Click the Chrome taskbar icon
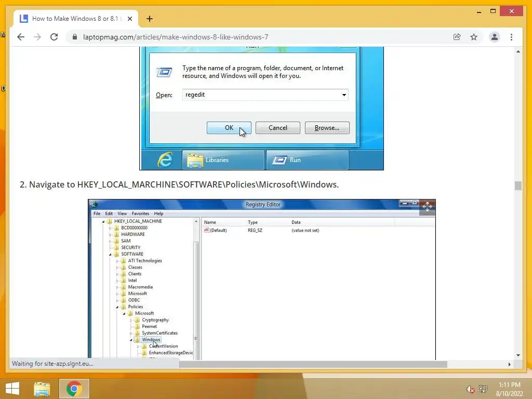The width and height of the screenshot is (532, 399). (x=74, y=389)
